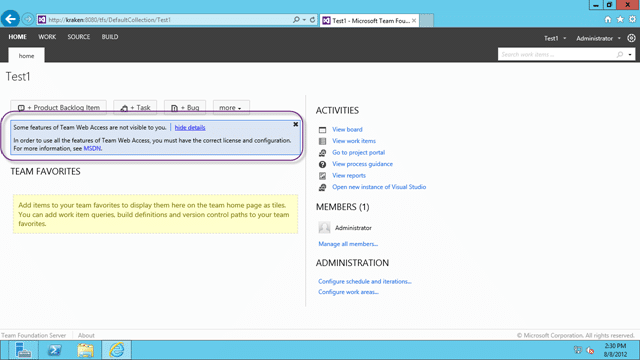Click the Open new Visual Studio instance icon

[x=322, y=187]
